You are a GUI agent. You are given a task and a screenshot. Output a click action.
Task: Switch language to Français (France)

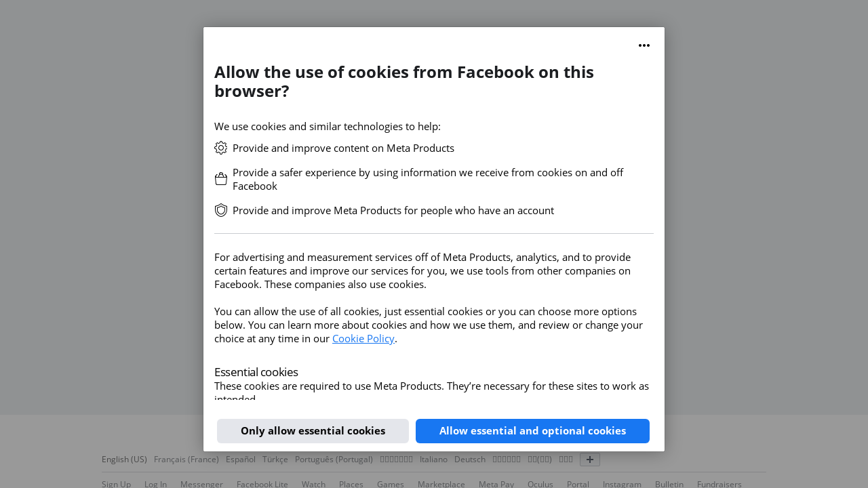click(x=186, y=460)
